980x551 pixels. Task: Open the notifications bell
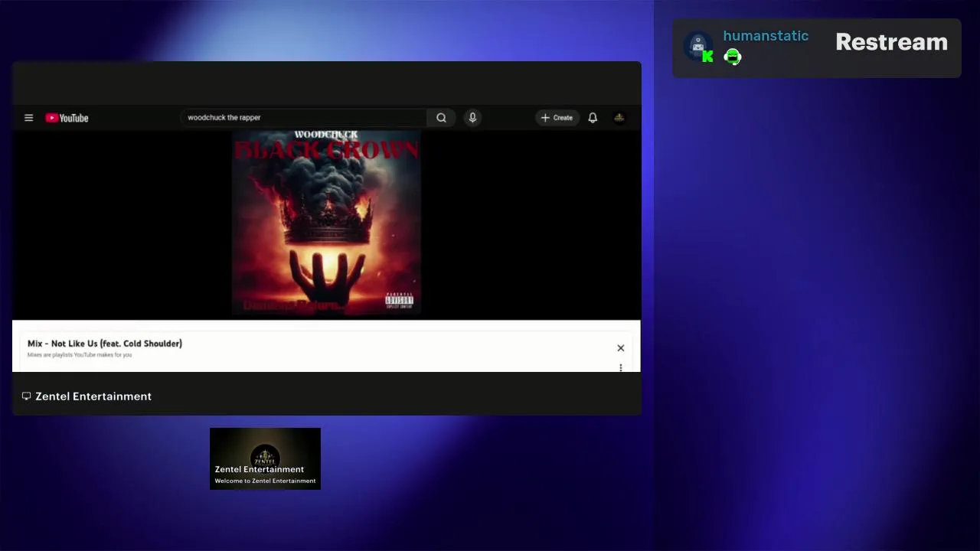pyautogui.click(x=593, y=118)
